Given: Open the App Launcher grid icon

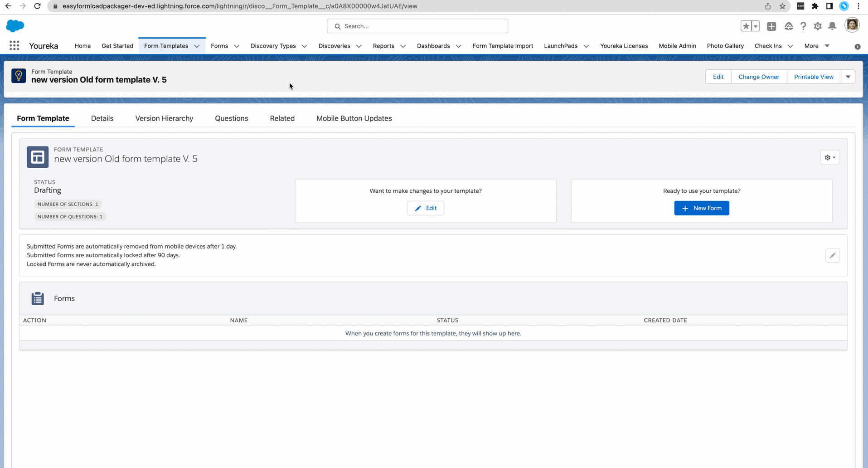Looking at the screenshot, I should click(x=15, y=46).
